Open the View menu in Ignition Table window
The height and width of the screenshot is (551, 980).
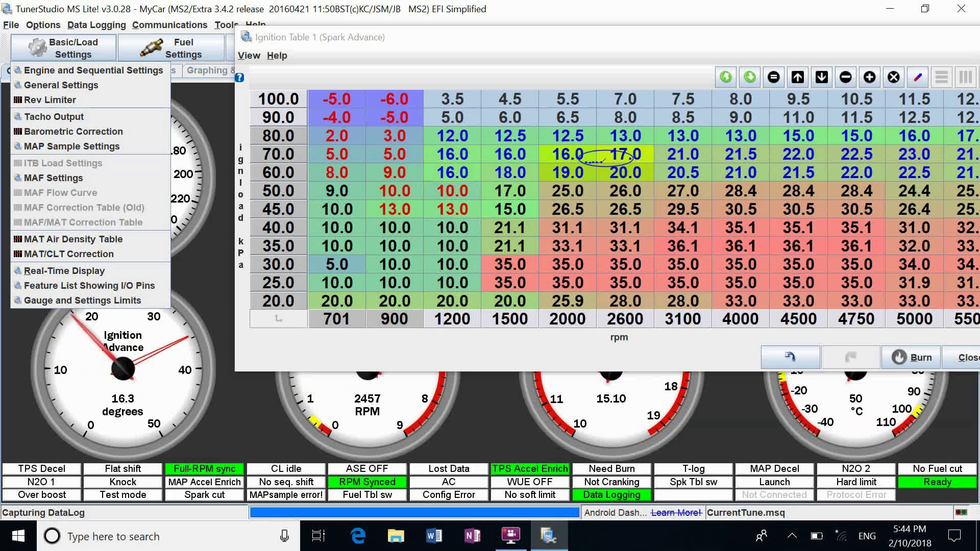pos(249,55)
